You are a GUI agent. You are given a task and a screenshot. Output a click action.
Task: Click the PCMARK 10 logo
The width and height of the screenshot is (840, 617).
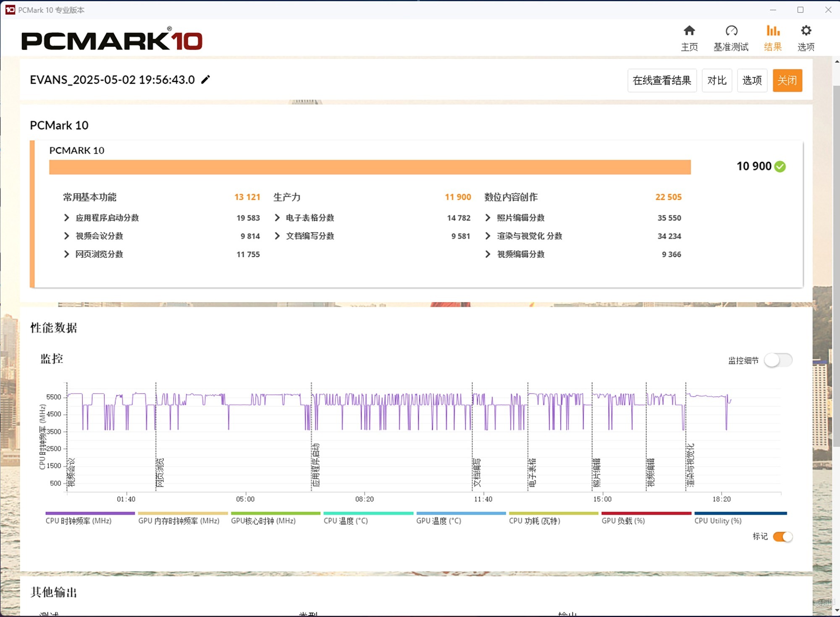(112, 39)
